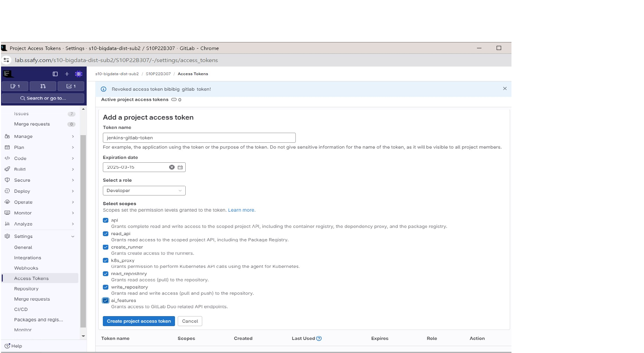The height and width of the screenshot is (353, 644).
Task: Click the GitLab logo icon in sidebar
Action: pos(8,74)
